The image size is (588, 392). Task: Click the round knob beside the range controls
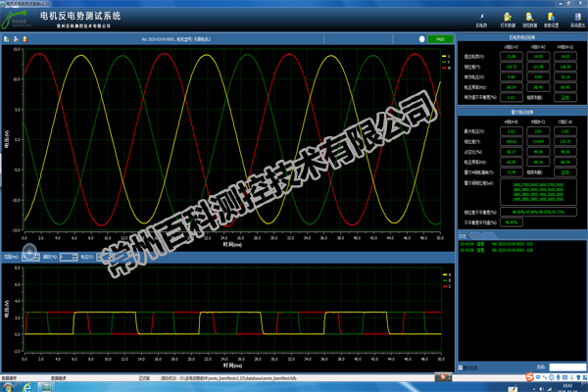(x=30, y=248)
